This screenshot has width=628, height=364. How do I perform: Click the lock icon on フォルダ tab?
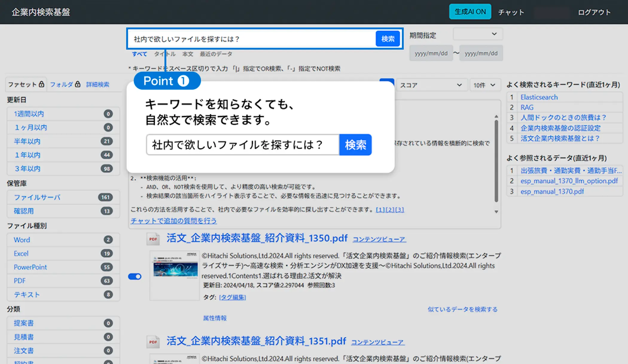pos(78,84)
